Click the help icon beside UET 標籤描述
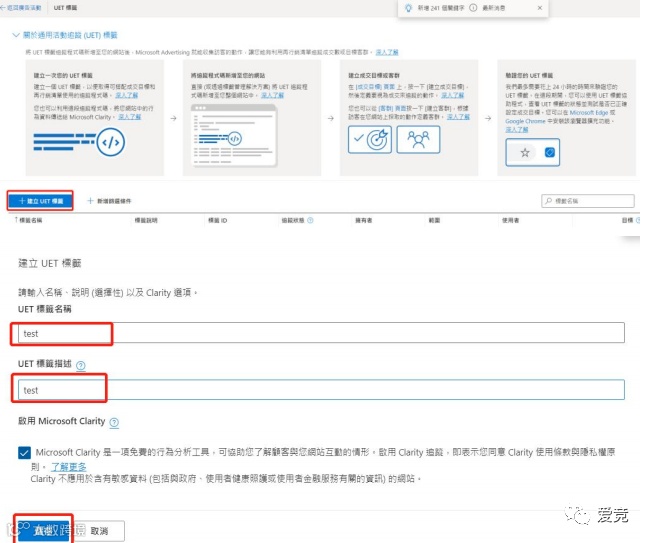The width and height of the screenshot is (649, 543). point(81,365)
